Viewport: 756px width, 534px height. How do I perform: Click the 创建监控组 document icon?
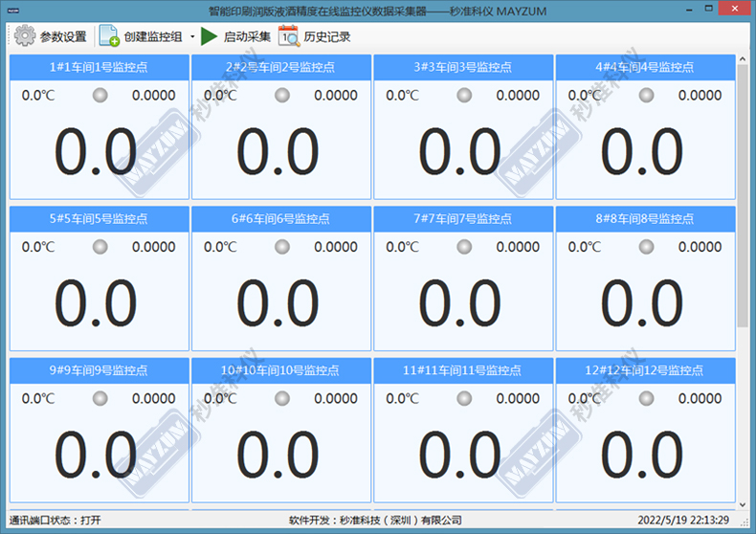click(x=109, y=35)
